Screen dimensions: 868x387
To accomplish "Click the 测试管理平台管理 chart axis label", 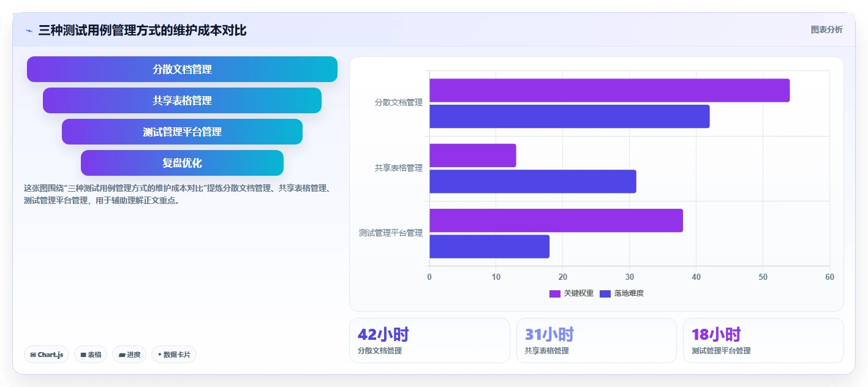I will pyautogui.click(x=391, y=233).
